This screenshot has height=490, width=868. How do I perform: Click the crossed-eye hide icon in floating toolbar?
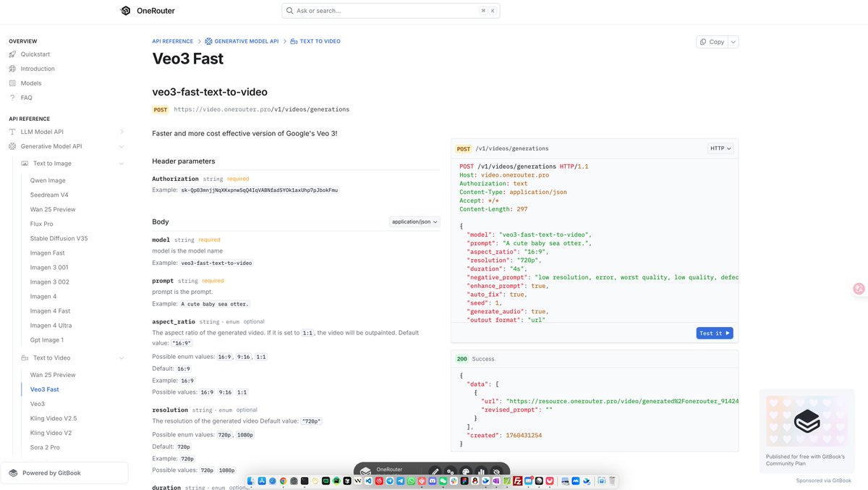point(497,472)
